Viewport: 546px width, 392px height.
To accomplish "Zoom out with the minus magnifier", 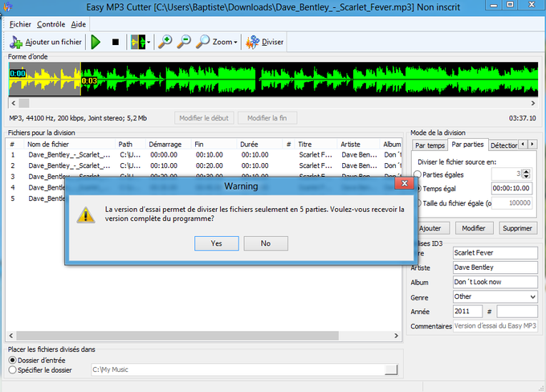I will (x=184, y=42).
